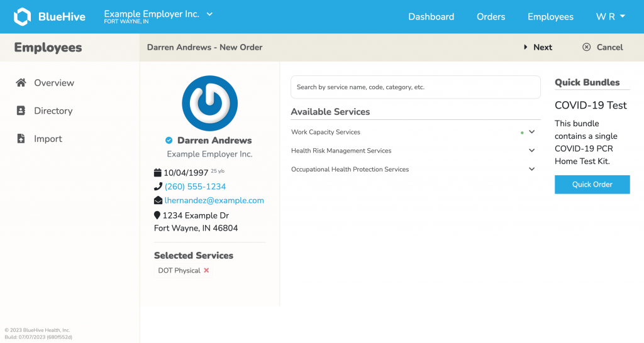
Task: Open the Example Employer Inc. dropdown
Action: coord(209,14)
